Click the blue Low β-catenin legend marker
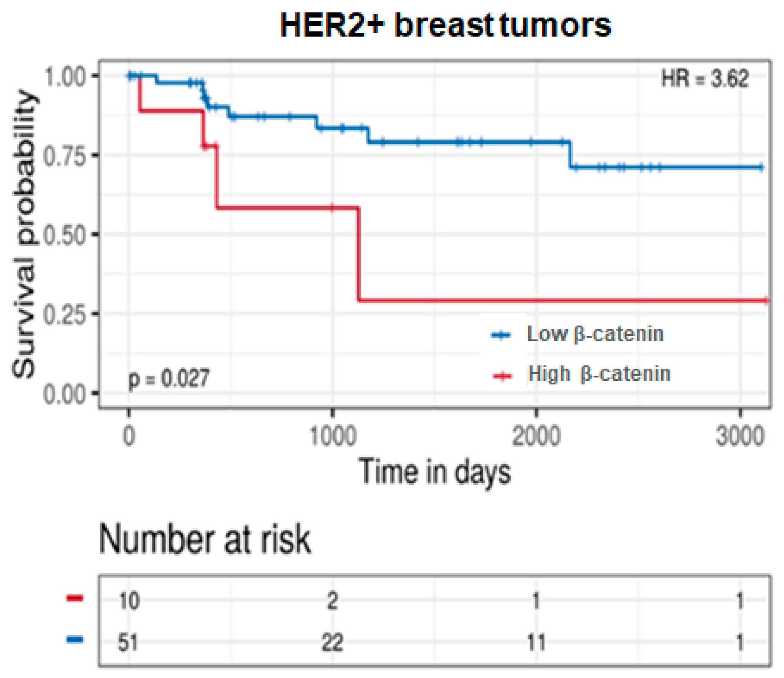This screenshot has width=784, height=678. coord(501,335)
